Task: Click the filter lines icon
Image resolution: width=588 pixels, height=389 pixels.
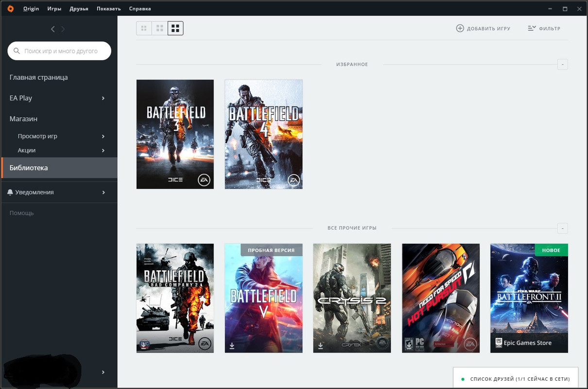Action: [532, 28]
